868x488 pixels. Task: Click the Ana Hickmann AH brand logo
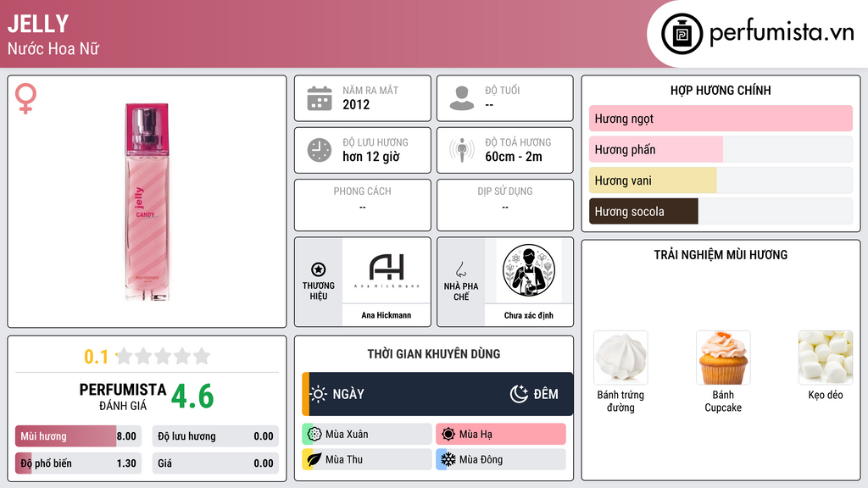click(x=387, y=270)
